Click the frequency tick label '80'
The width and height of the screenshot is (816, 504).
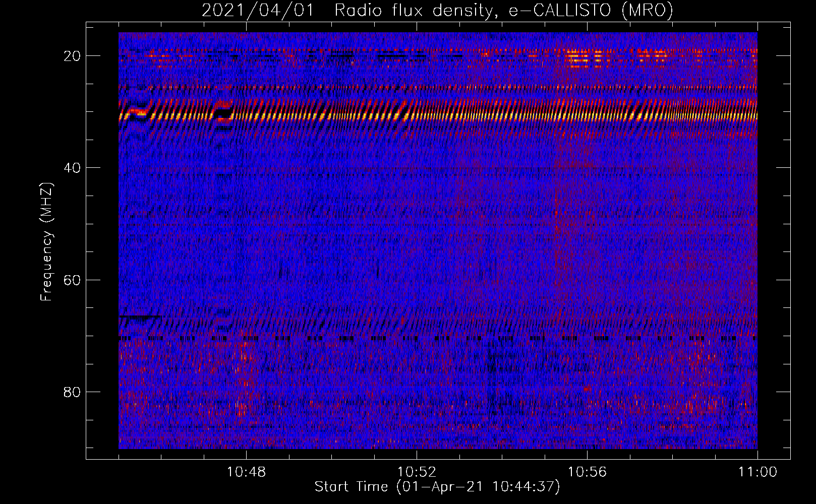click(72, 392)
